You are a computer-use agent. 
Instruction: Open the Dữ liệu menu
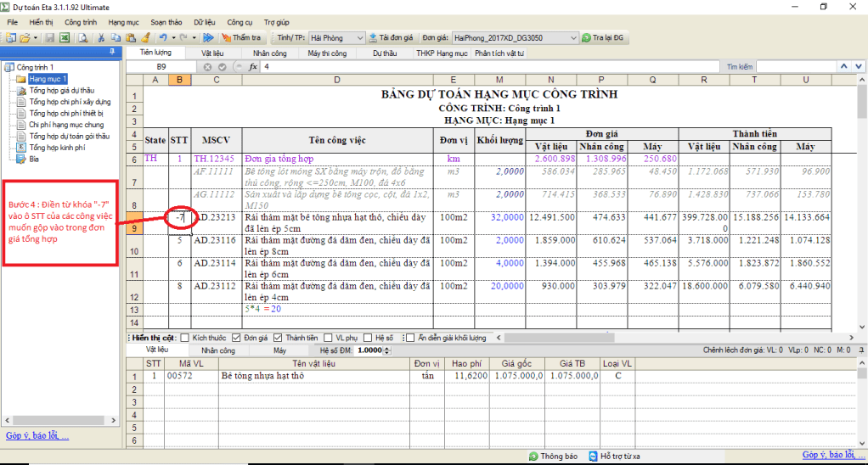coord(204,20)
